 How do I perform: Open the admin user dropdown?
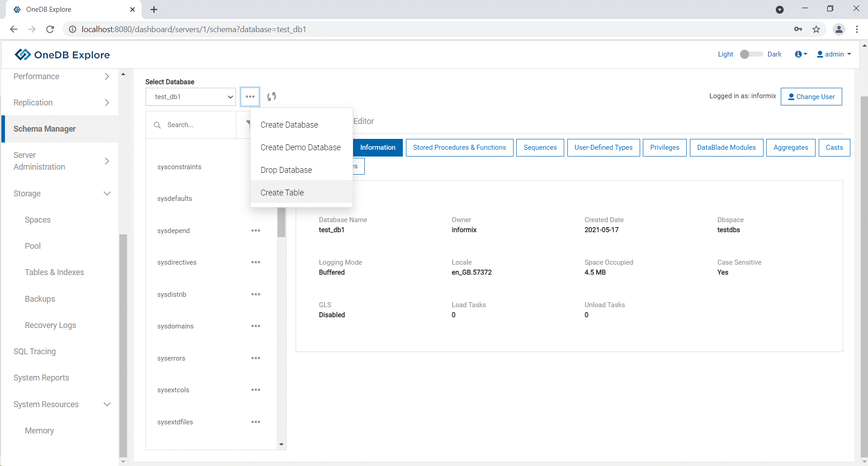[x=834, y=54]
